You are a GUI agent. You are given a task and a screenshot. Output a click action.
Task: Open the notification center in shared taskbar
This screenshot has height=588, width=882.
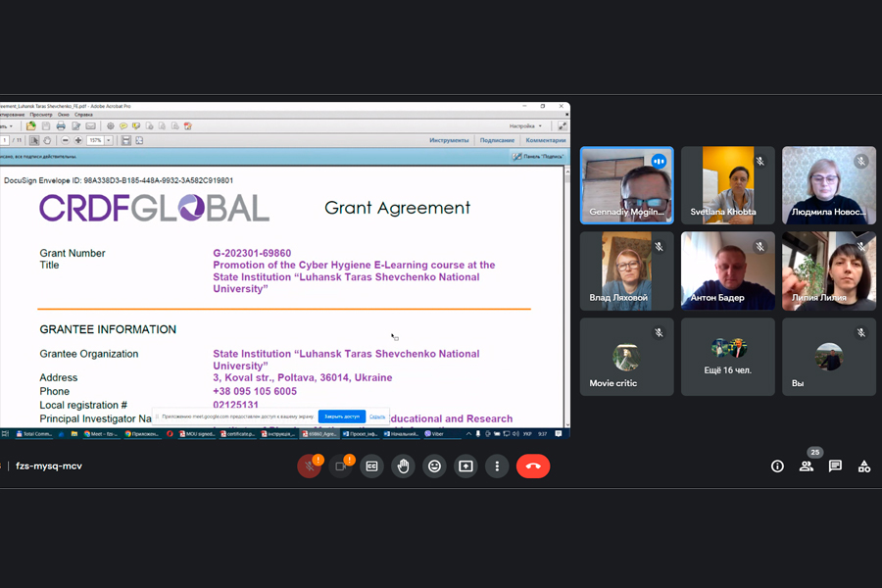click(559, 434)
